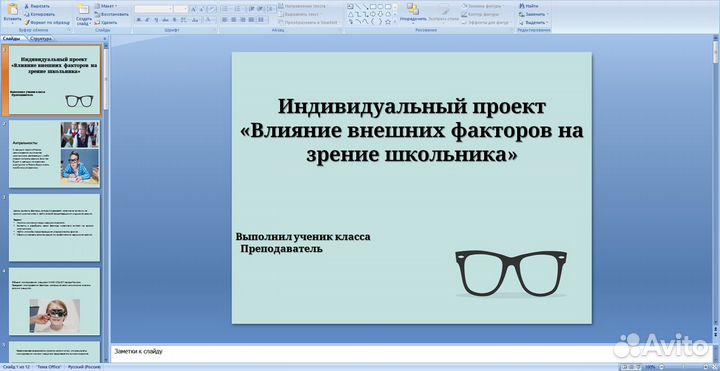Click the decrease list level icon
This screenshot has height=371, width=720.
[x=252, y=9]
